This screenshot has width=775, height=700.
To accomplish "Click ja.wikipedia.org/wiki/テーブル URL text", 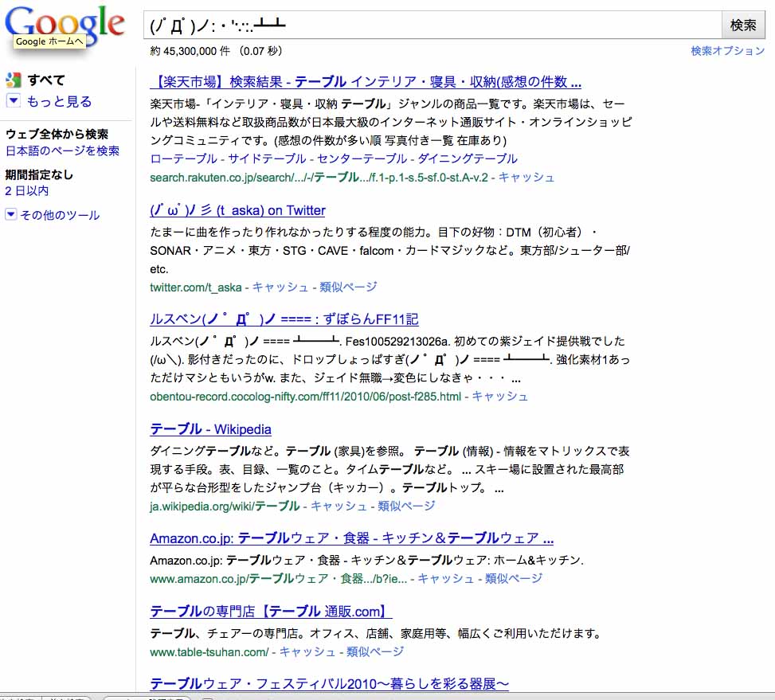I will coord(225,506).
